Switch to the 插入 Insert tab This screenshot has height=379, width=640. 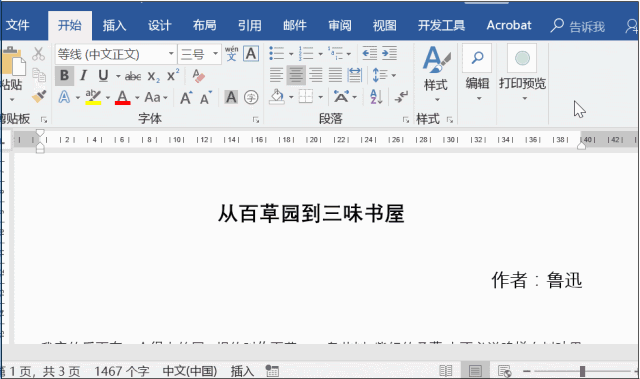point(114,25)
